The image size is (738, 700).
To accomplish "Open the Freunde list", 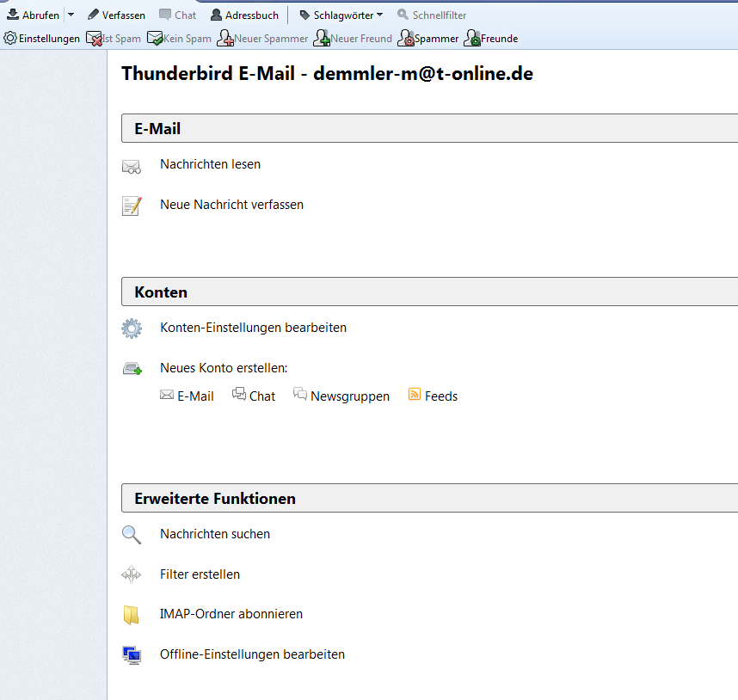I will click(x=491, y=38).
